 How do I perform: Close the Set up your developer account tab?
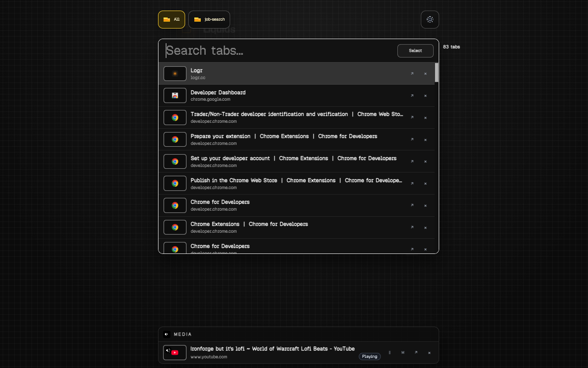coord(425,161)
